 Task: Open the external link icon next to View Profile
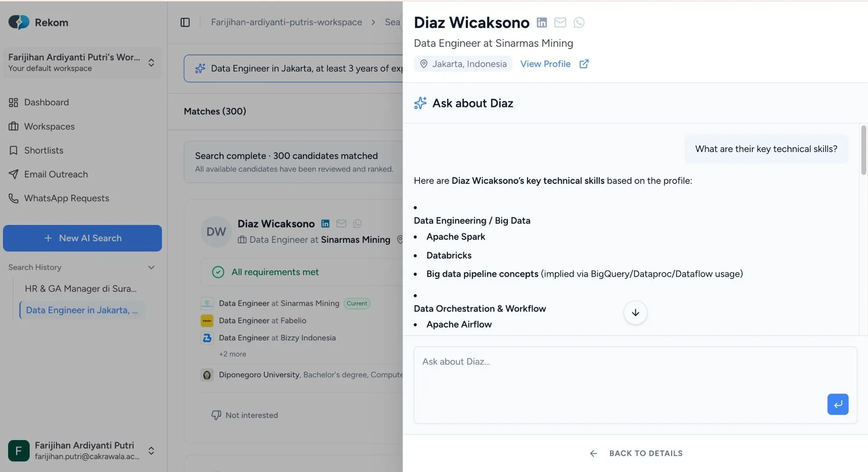click(584, 64)
